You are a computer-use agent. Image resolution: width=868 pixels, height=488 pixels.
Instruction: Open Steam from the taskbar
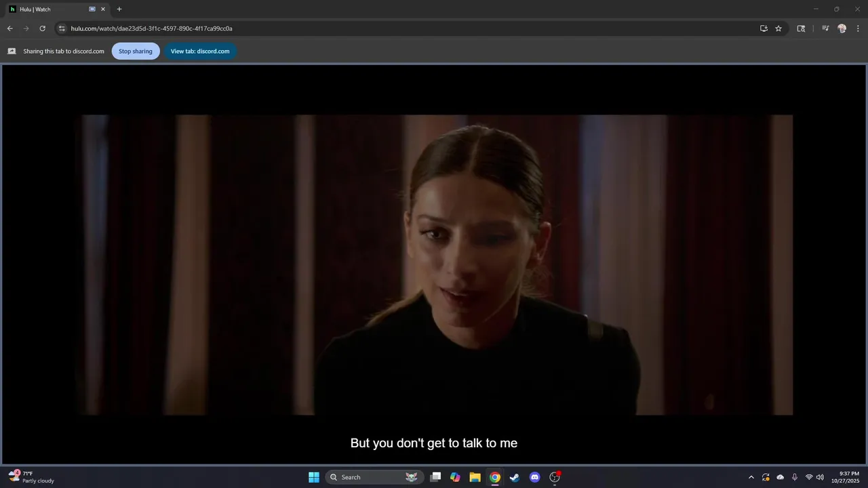515,477
